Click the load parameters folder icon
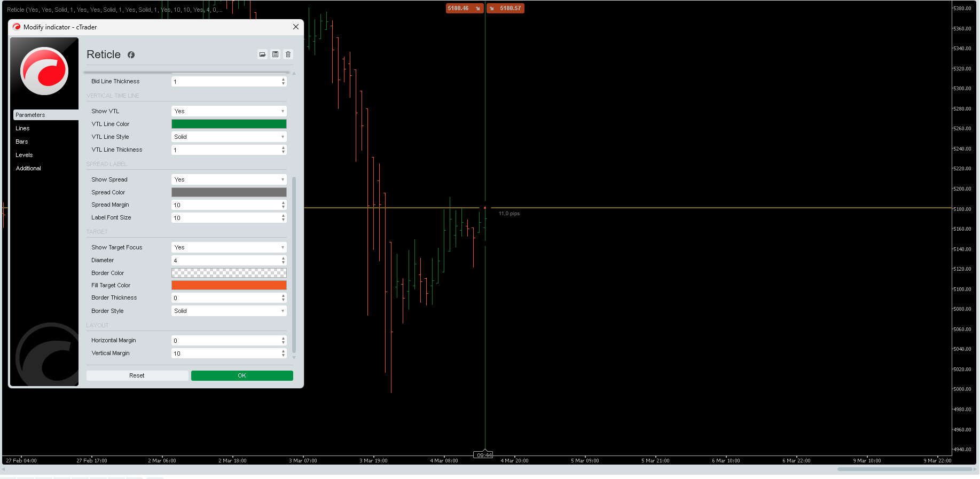This screenshot has height=479, width=980. point(262,54)
